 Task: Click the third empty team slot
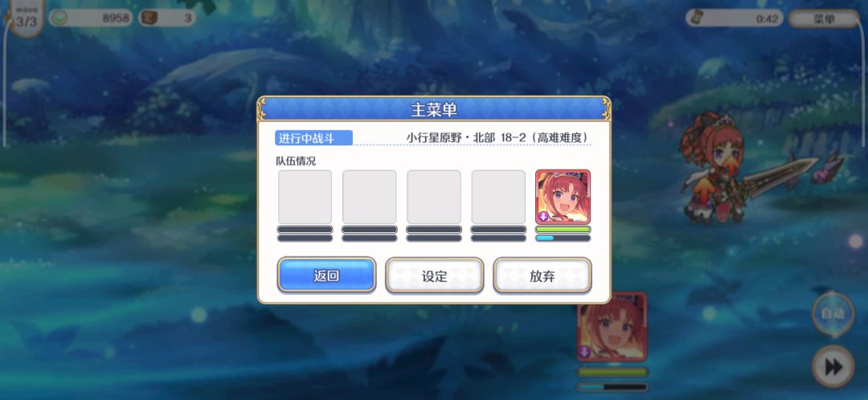click(x=434, y=197)
